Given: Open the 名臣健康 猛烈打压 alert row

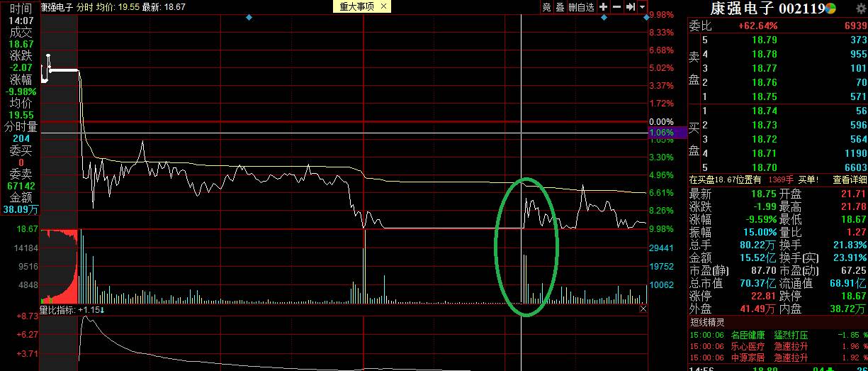Looking at the screenshot, I should point(778,335).
